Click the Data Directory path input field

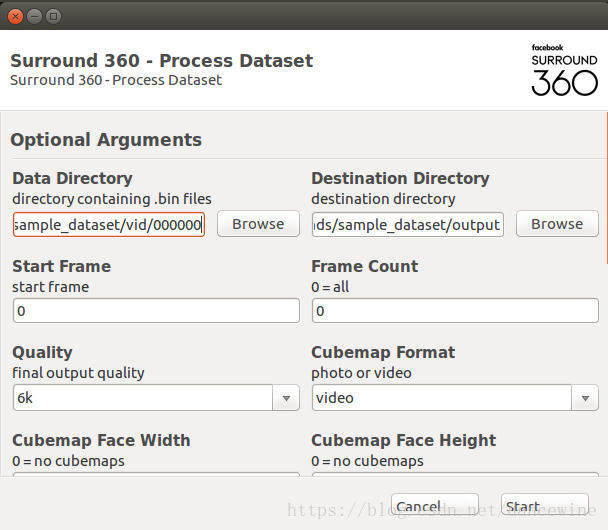pos(109,224)
